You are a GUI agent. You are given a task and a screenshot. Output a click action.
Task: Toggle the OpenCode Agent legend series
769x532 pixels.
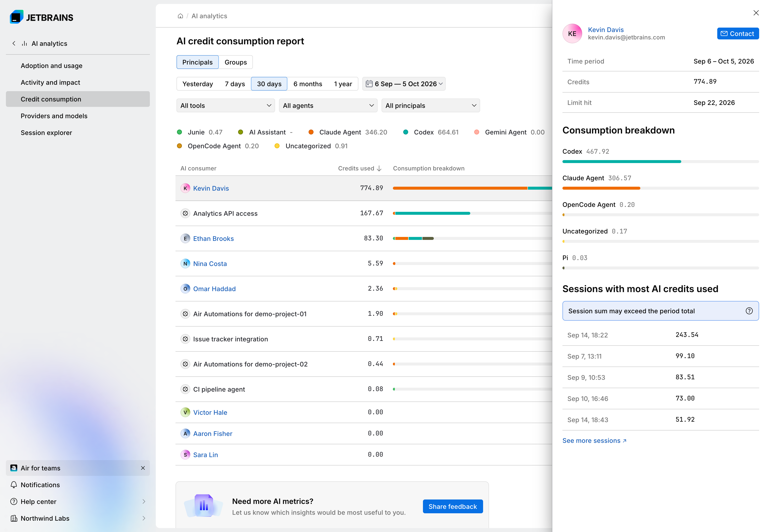pyautogui.click(x=217, y=146)
